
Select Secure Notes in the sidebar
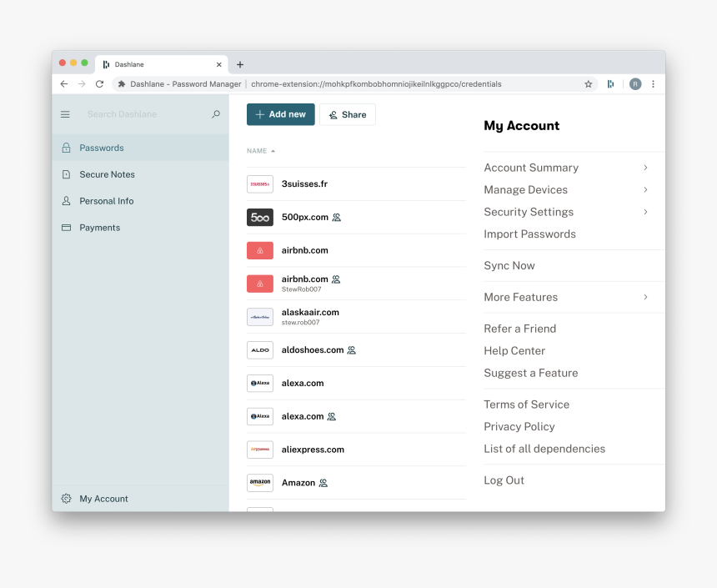click(140, 174)
